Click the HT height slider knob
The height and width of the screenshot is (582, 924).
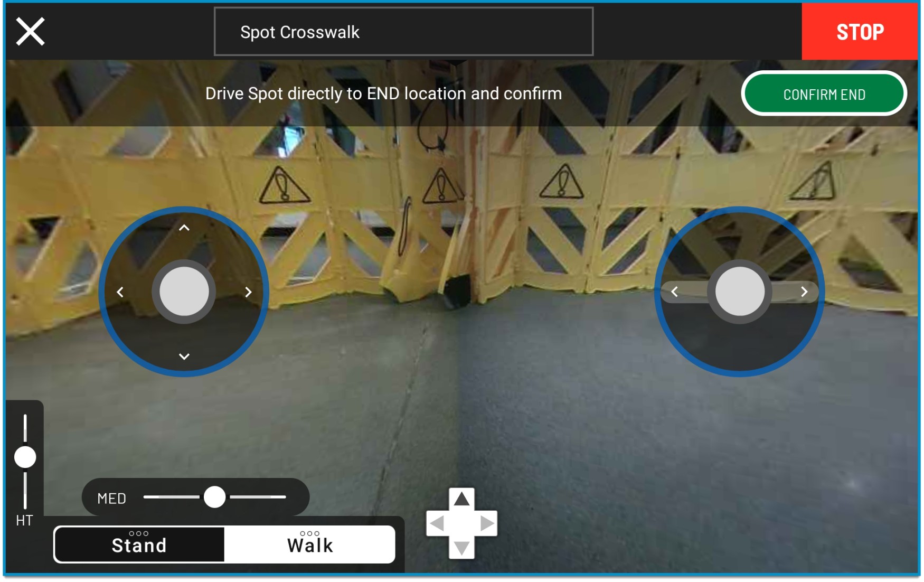tap(25, 457)
